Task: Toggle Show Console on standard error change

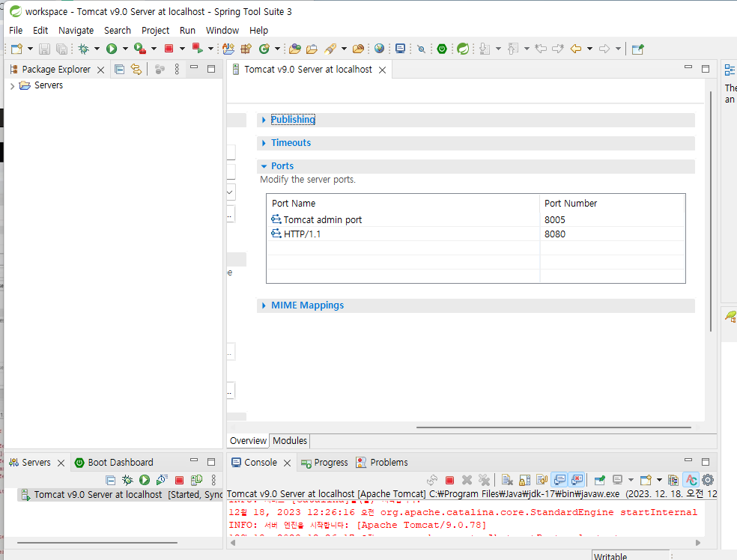Action: click(x=577, y=480)
